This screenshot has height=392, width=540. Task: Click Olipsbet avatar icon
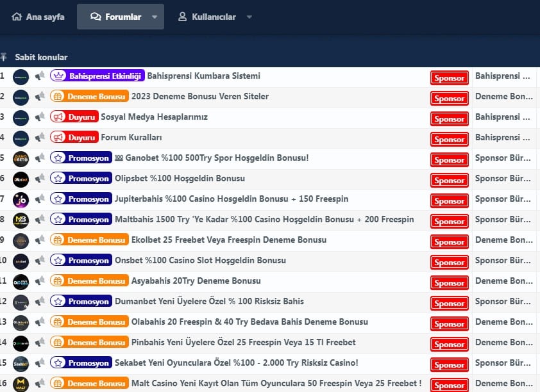click(x=21, y=179)
